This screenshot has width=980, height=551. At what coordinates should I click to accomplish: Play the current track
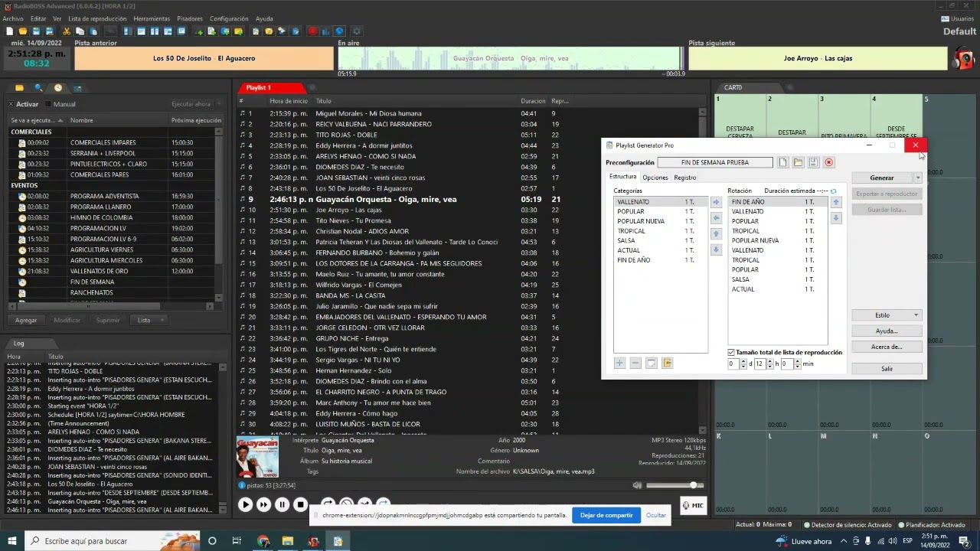pyautogui.click(x=245, y=504)
